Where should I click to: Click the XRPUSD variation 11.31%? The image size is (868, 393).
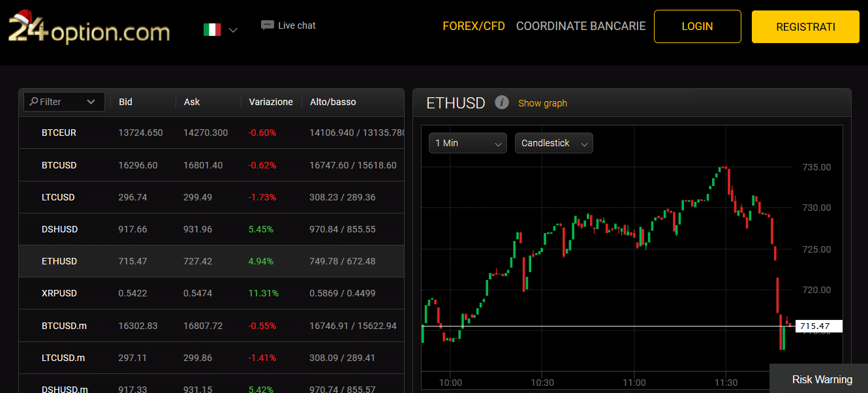tap(264, 293)
